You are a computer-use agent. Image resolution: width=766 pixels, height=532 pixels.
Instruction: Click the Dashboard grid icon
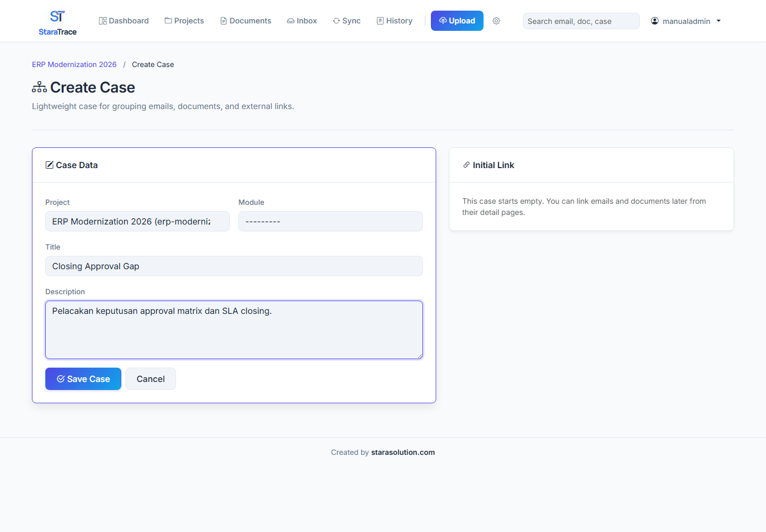pos(103,21)
